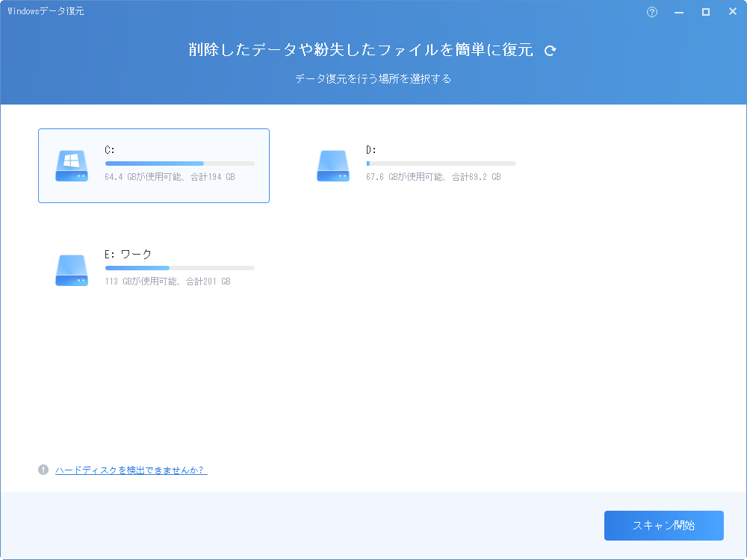Click the text 113 GBが使用可能、合計201 GB

(x=167, y=282)
